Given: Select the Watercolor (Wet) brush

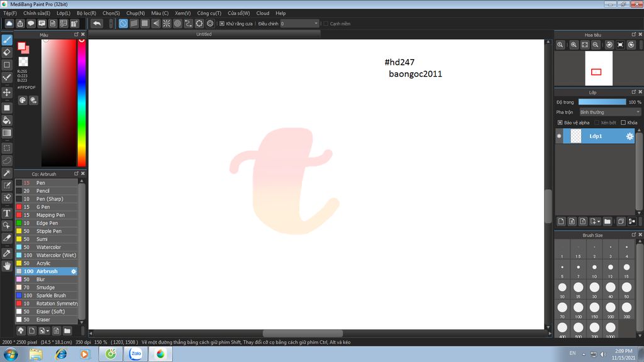Looking at the screenshot, I should point(47,255).
